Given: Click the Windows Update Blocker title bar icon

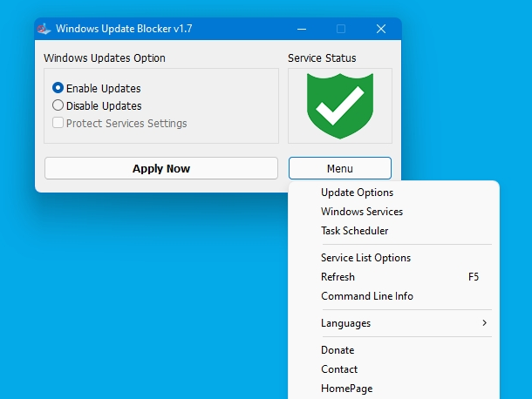Looking at the screenshot, I should tap(44, 29).
